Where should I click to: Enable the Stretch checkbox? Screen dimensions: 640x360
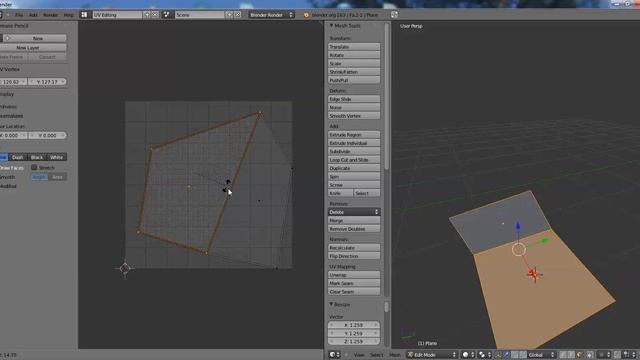point(34,167)
